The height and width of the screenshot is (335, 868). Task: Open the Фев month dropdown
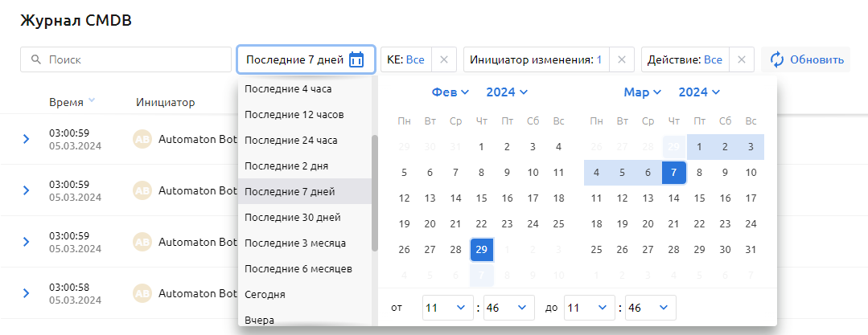tap(450, 92)
